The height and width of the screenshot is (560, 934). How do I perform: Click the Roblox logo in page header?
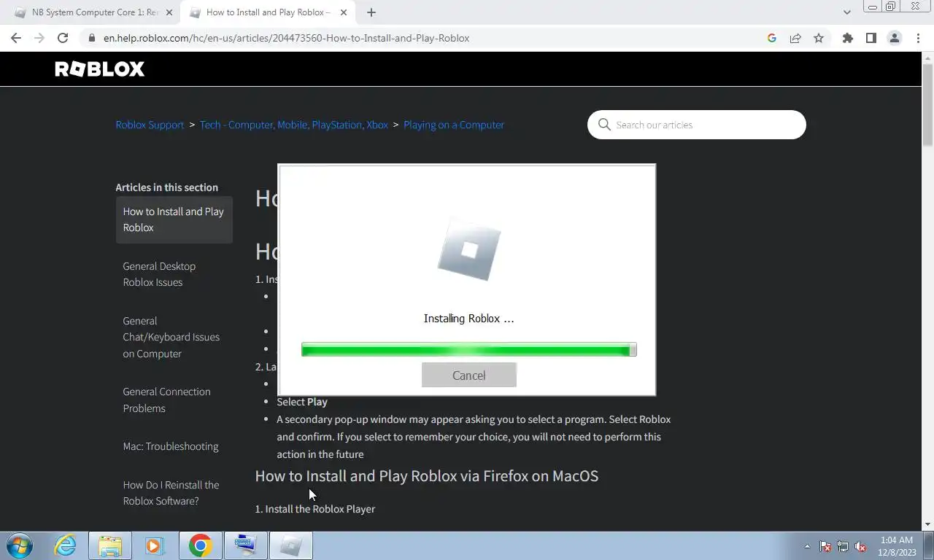coord(100,69)
